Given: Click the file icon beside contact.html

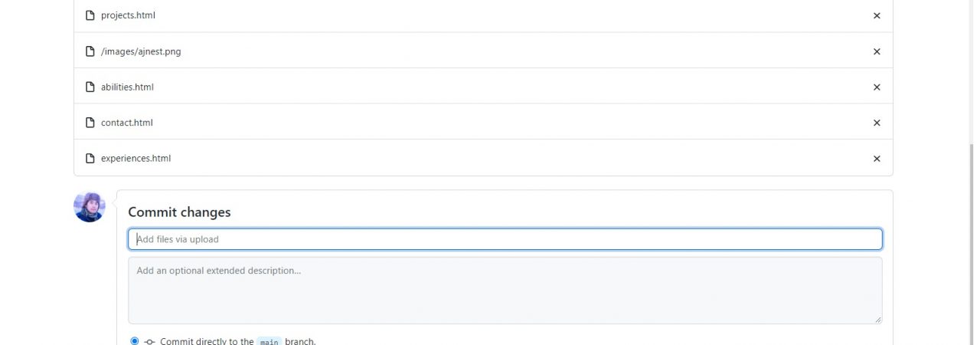Looking at the screenshot, I should pos(90,123).
